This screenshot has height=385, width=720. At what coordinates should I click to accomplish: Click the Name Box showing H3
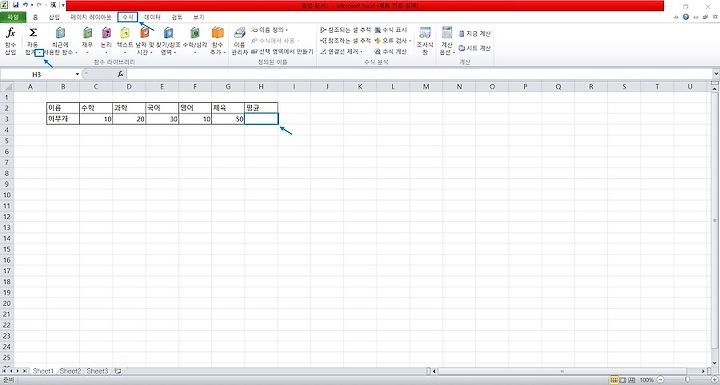[x=37, y=74]
